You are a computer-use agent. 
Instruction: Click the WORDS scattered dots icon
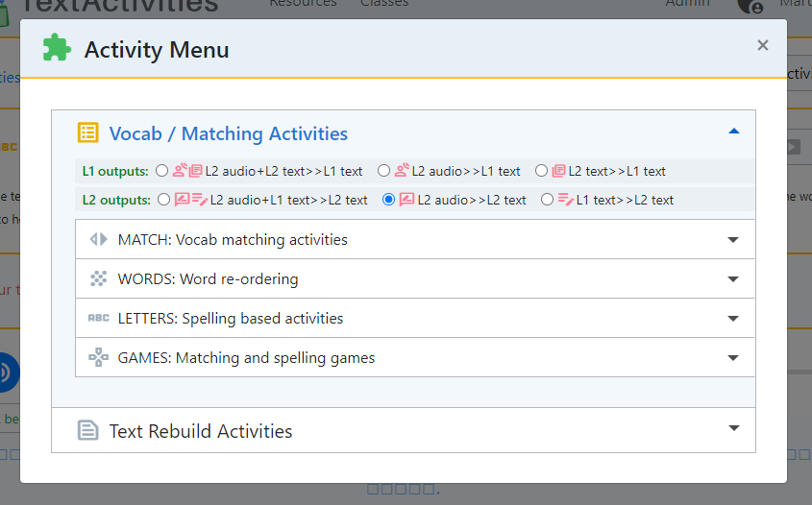click(98, 278)
